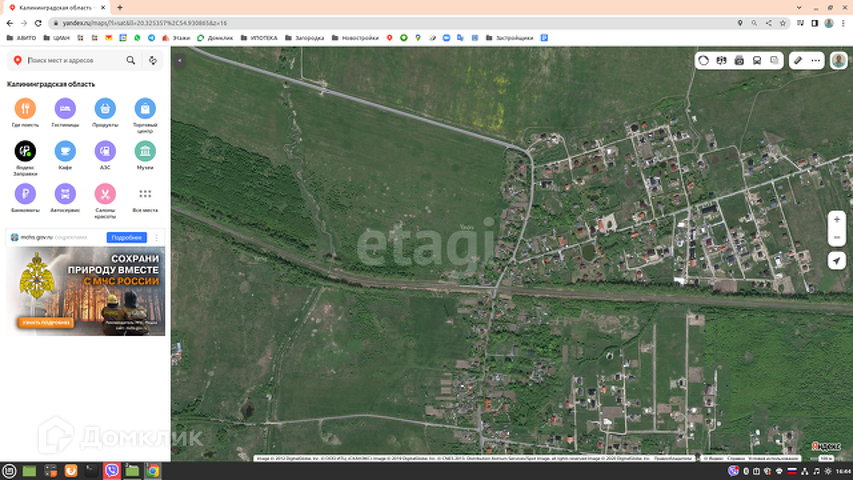Open the 'ИПОТЕКА' bookmarks folder
The image size is (853, 480).
[x=262, y=38]
